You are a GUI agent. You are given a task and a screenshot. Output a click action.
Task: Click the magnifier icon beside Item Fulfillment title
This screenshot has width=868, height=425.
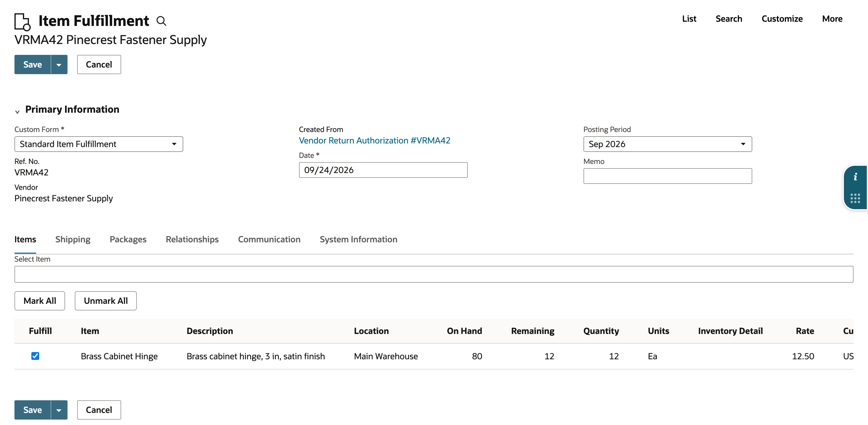162,21
